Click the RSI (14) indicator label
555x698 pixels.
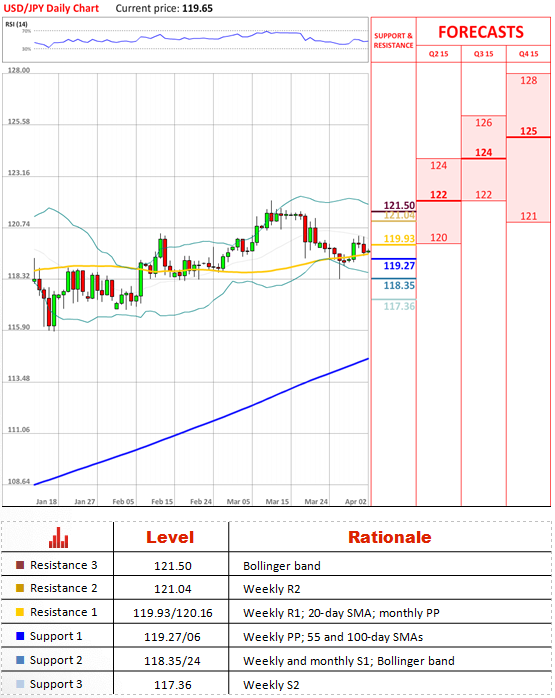point(16,24)
